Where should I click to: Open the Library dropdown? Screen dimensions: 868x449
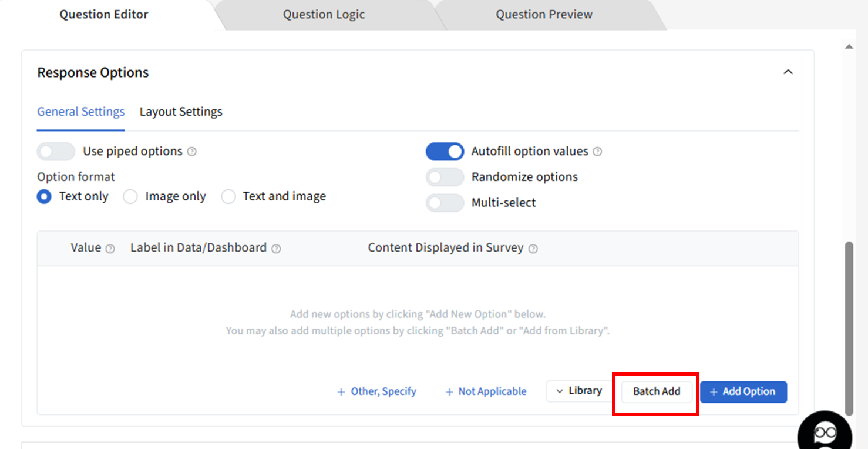[x=579, y=391]
